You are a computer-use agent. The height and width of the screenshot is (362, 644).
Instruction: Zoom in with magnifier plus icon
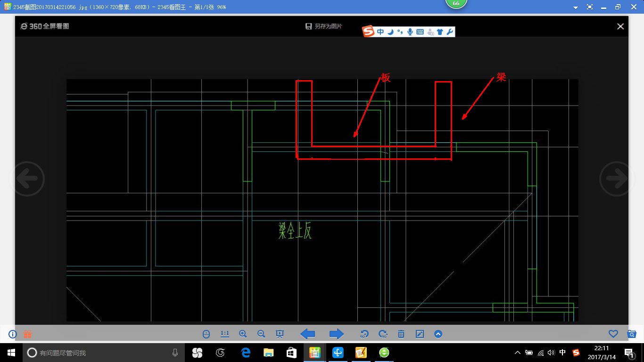click(x=243, y=334)
